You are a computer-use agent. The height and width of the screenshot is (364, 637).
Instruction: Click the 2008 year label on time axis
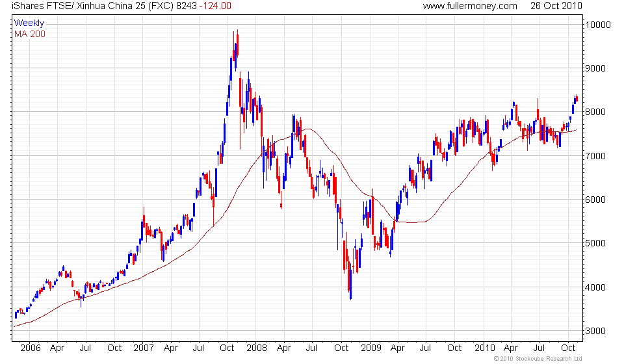[257, 348]
